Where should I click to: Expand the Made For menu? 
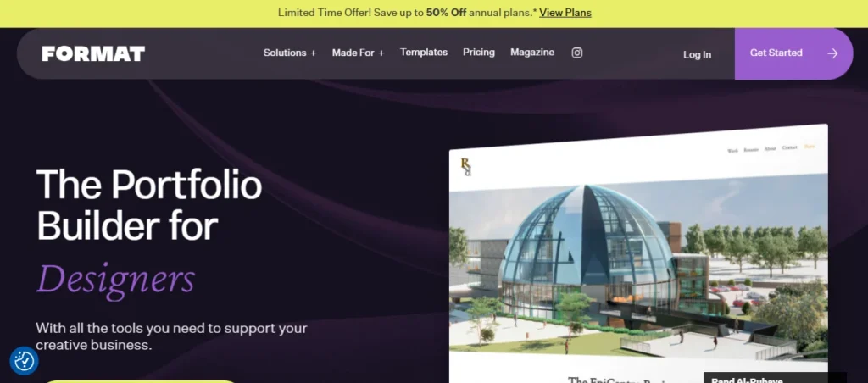pos(359,53)
